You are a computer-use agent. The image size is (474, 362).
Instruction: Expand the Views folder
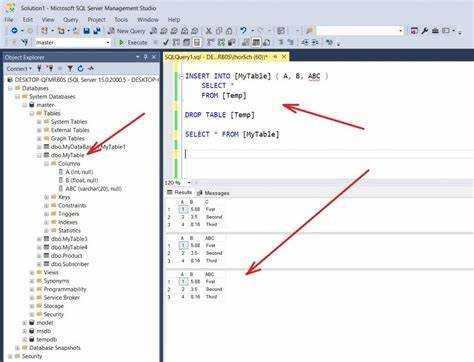[32, 273]
